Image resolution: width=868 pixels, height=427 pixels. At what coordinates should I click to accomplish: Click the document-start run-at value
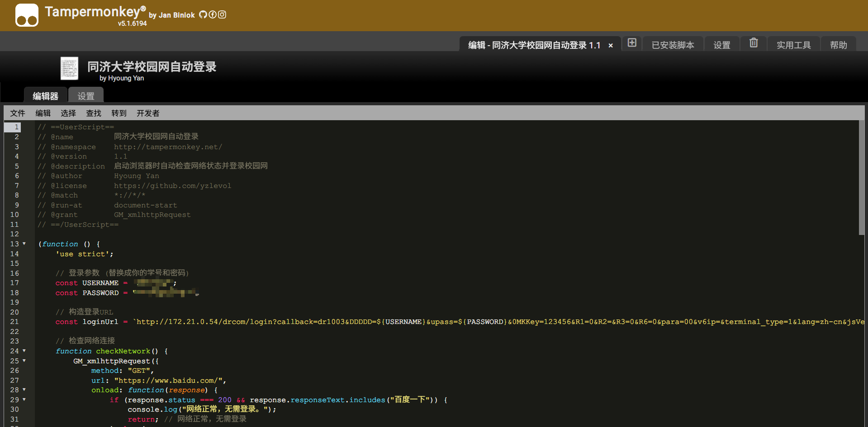145,205
